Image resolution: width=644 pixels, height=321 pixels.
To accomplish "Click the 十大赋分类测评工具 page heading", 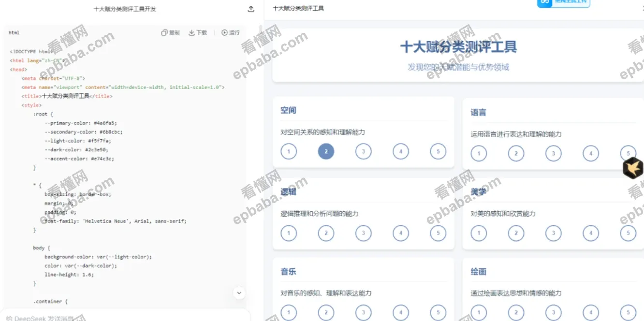I will [458, 46].
